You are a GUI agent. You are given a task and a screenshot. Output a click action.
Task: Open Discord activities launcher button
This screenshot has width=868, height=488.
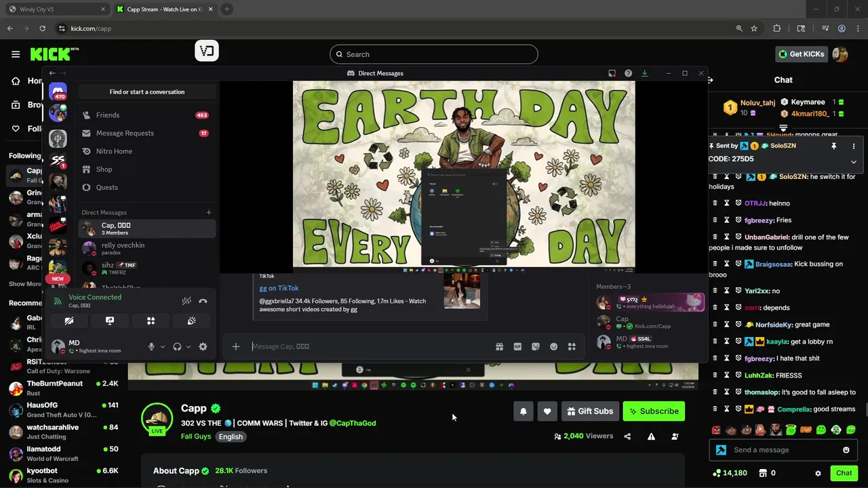click(151, 321)
